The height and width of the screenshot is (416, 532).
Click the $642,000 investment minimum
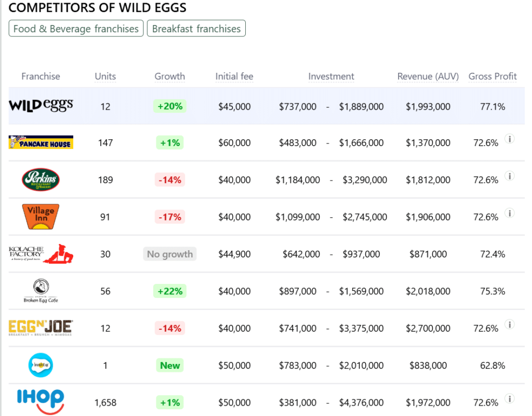click(301, 254)
